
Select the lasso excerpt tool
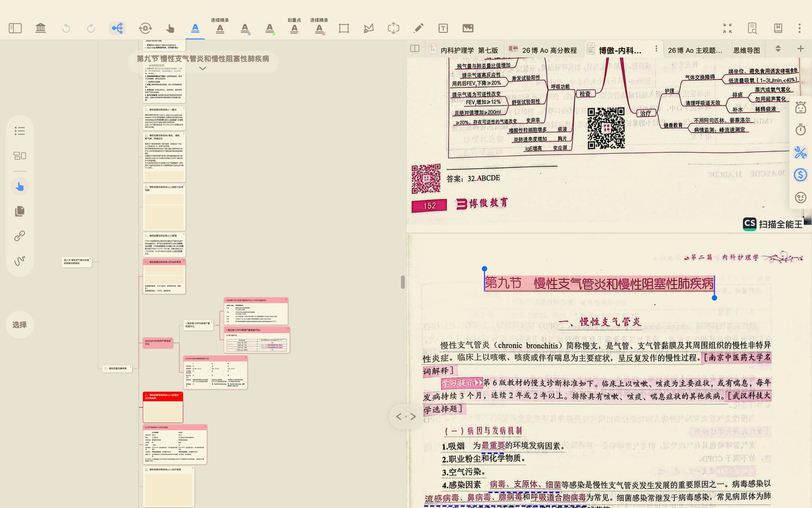coord(368,28)
